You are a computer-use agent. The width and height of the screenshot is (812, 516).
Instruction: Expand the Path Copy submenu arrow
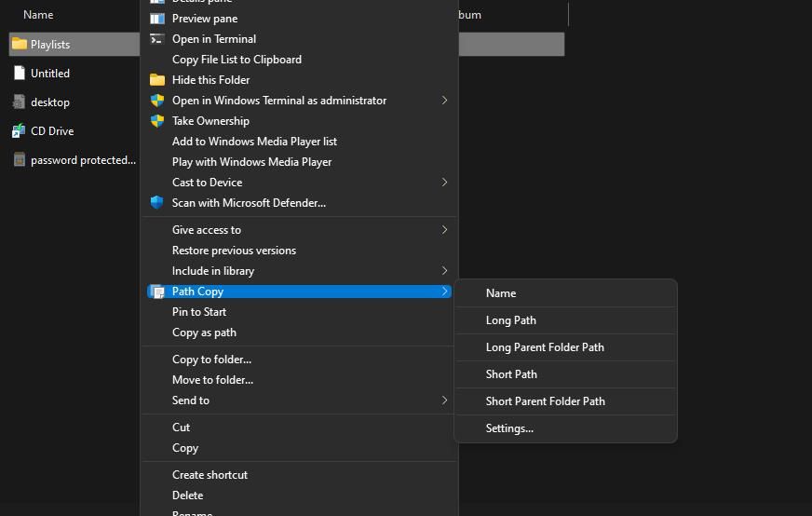point(444,292)
